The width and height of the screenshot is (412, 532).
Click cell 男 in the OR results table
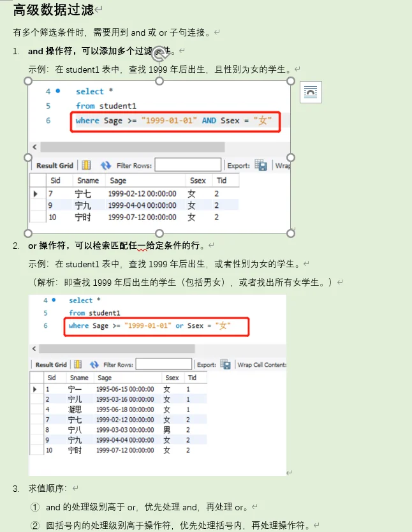167,430
